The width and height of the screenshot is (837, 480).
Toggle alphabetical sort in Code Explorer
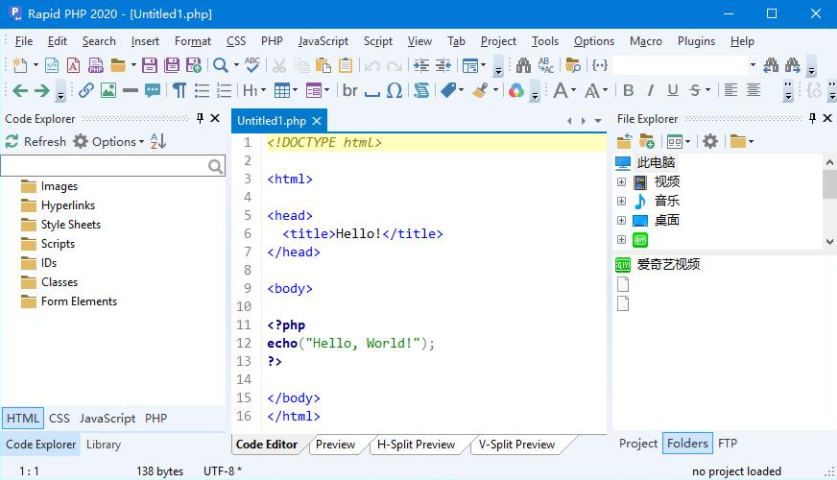pos(158,141)
